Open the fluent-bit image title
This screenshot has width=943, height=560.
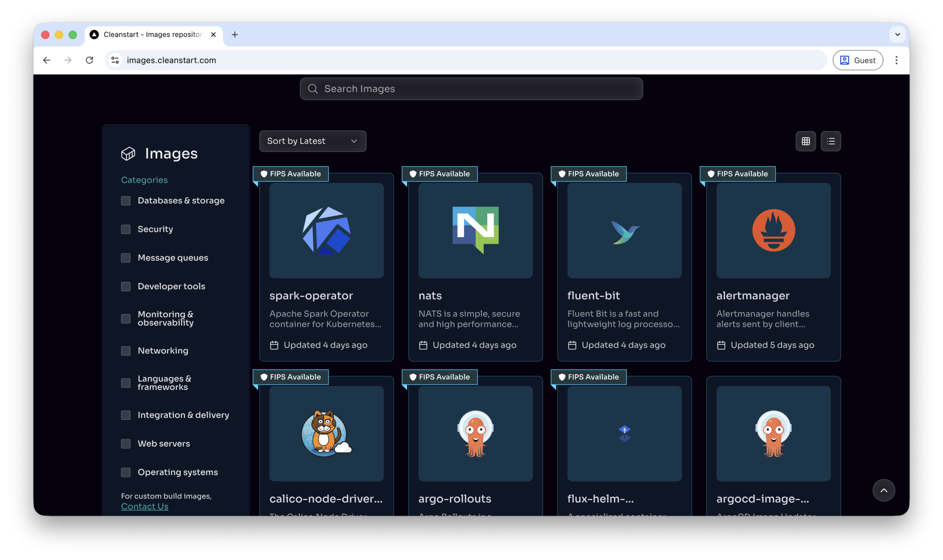(x=594, y=296)
